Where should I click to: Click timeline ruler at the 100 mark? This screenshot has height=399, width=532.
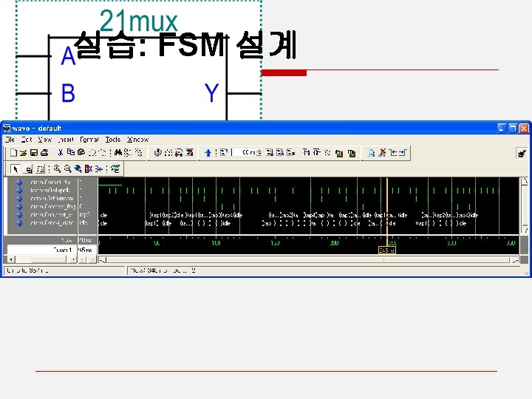coord(216,243)
